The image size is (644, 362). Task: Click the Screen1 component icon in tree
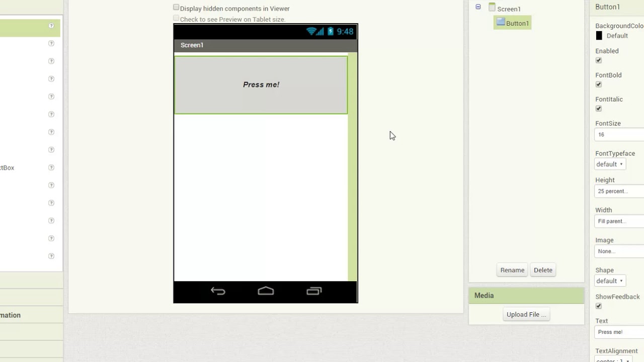(492, 8)
